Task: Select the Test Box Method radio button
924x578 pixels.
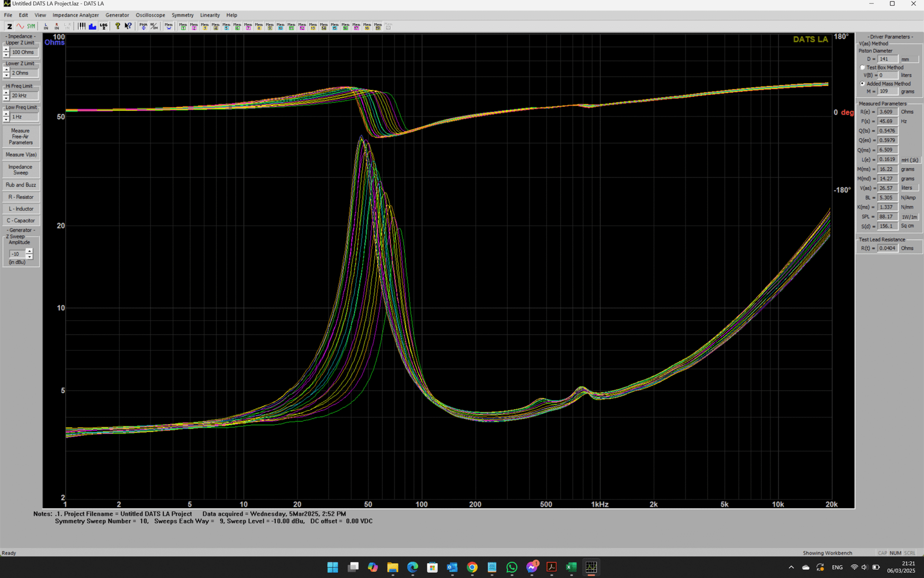Action: 863,68
